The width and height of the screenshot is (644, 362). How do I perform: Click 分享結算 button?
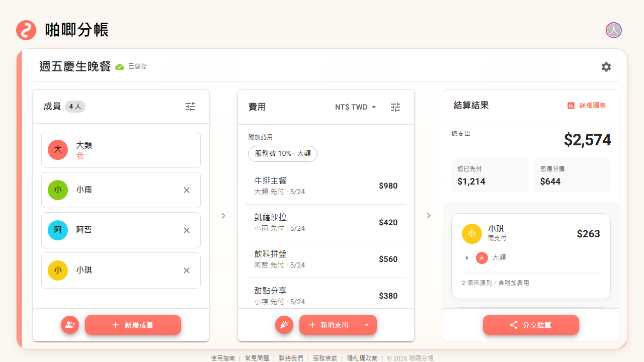pyautogui.click(x=531, y=325)
